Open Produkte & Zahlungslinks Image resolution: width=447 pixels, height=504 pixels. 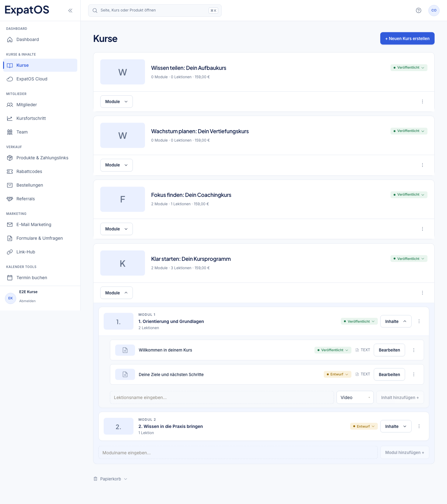coord(40,158)
